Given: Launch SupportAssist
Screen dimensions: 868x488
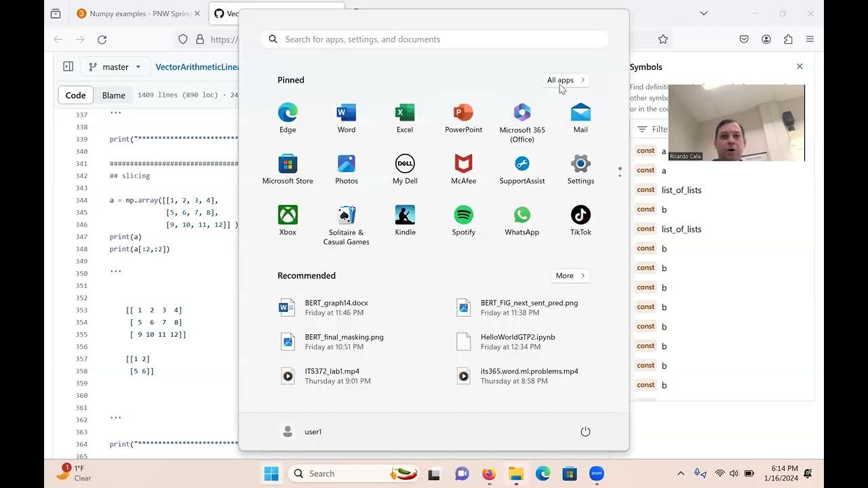Looking at the screenshot, I should coord(522,169).
